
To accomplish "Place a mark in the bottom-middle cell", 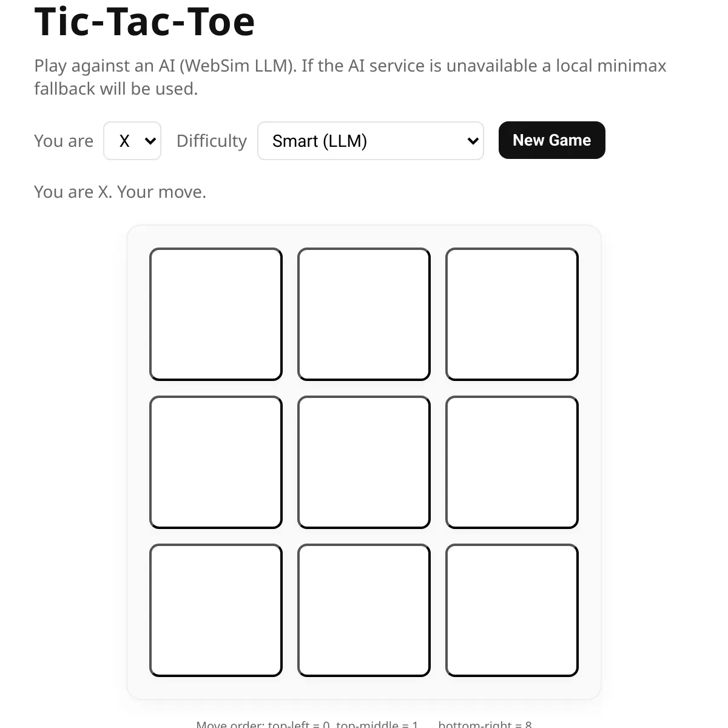I will [x=364, y=610].
